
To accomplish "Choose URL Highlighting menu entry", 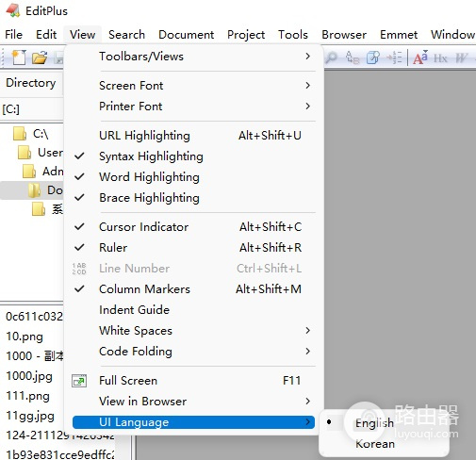I will tap(193, 136).
